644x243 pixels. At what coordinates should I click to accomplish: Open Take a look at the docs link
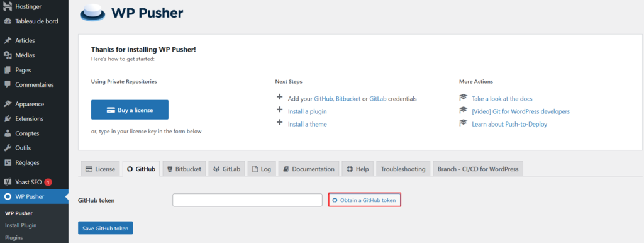click(502, 99)
